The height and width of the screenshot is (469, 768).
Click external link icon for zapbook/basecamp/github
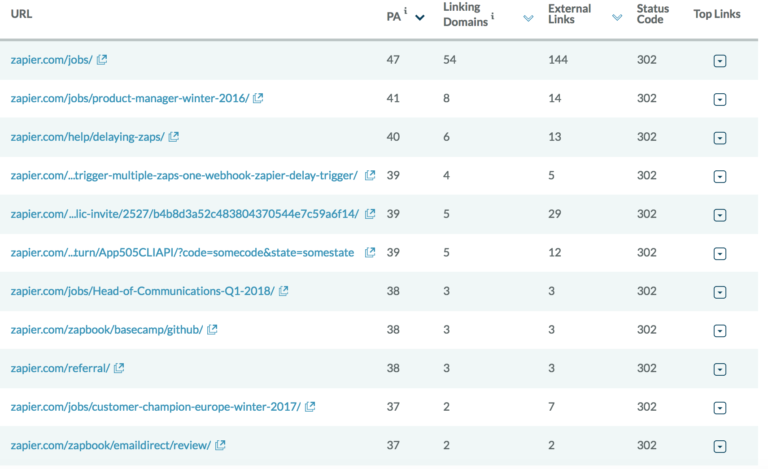coord(212,330)
